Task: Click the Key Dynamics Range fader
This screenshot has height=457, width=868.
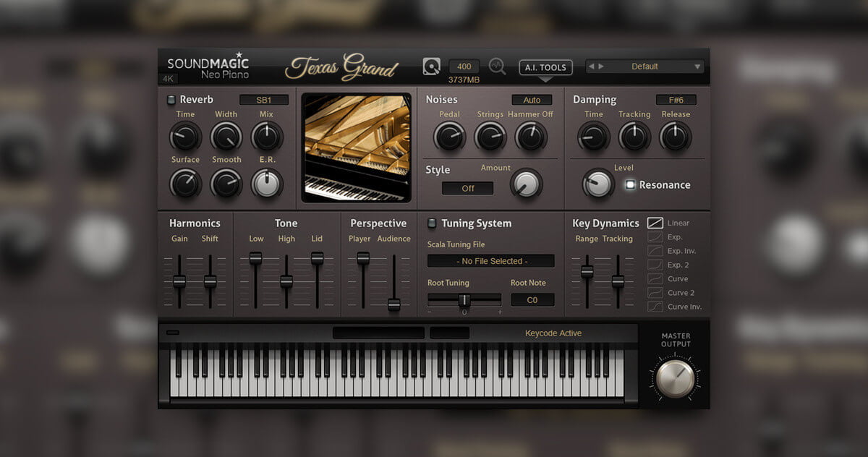Action: pyautogui.click(x=587, y=271)
